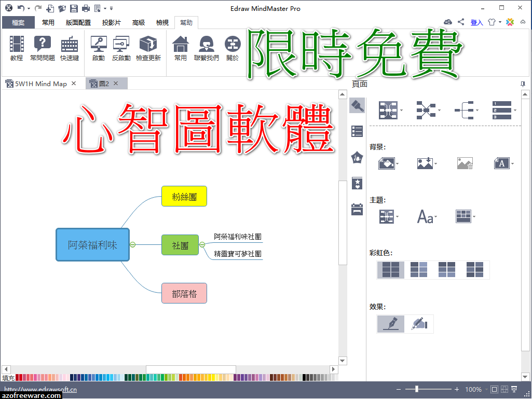Select the 粉絲團 yellow node
Viewport: 532px width, 399px height.
184,197
